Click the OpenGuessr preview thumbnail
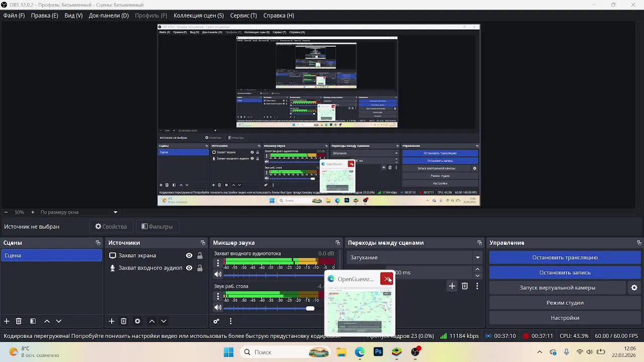The height and width of the screenshot is (362, 644). tap(359, 311)
